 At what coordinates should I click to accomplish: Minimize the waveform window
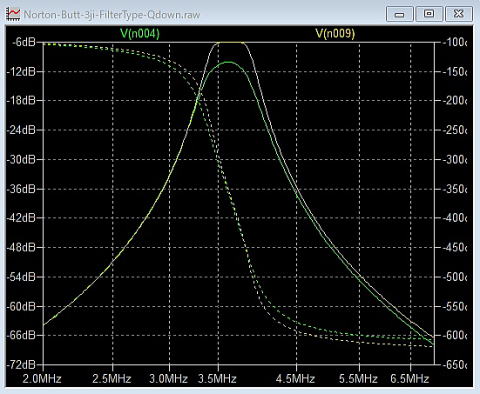(400, 14)
